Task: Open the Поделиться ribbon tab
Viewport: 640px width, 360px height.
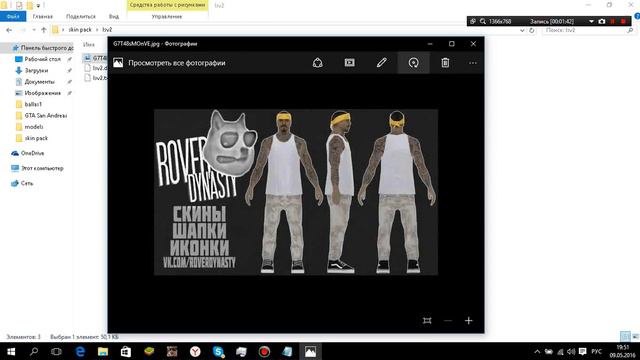Action: click(80, 16)
